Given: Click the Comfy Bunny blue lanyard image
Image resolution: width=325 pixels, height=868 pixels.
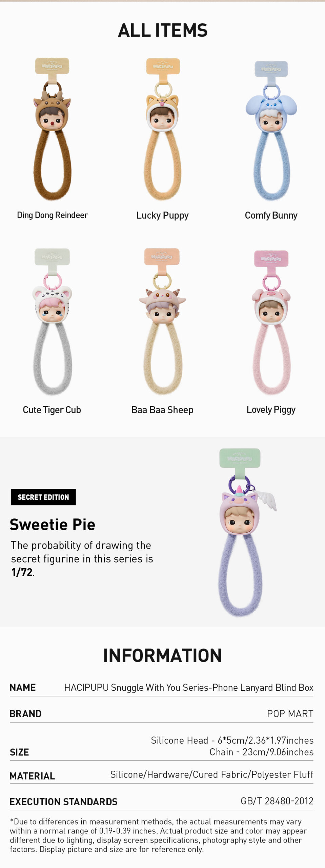Looking at the screenshot, I should pyautogui.click(x=271, y=131).
